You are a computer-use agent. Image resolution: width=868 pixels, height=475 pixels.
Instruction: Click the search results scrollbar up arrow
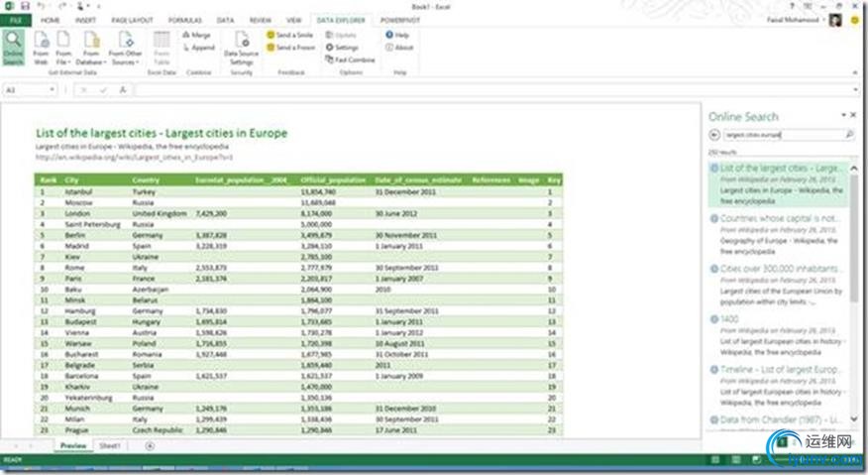pyautogui.click(x=854, y=168)
